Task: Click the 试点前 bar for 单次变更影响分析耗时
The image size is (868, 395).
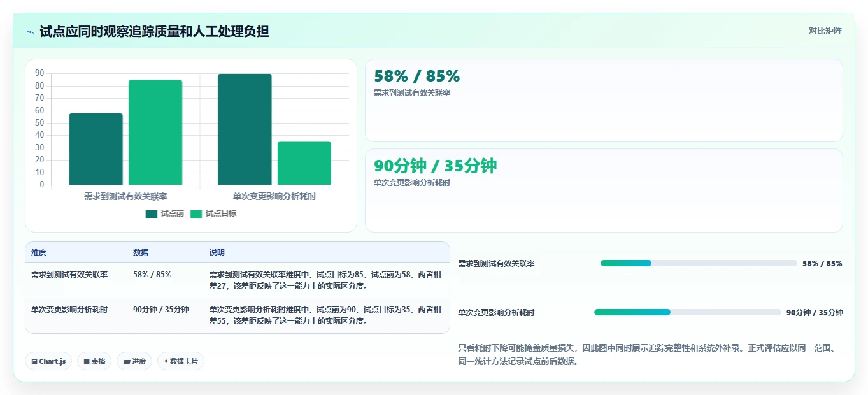Action: coord(245,129)
